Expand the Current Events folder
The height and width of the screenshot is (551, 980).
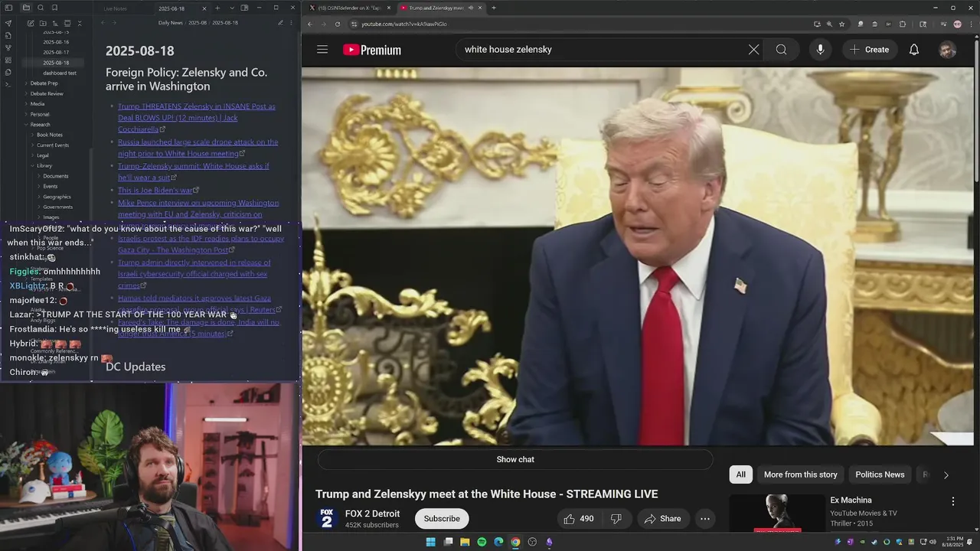(52, 145)
